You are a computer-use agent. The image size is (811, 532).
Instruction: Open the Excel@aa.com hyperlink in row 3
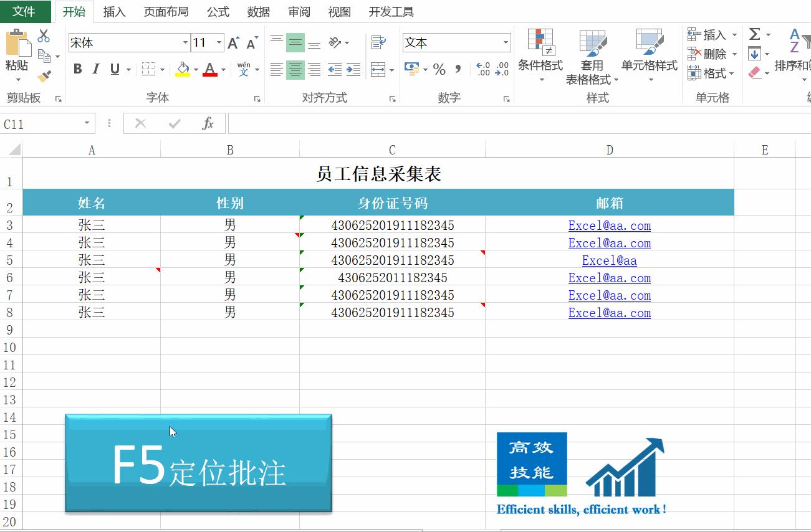[609, 225]
